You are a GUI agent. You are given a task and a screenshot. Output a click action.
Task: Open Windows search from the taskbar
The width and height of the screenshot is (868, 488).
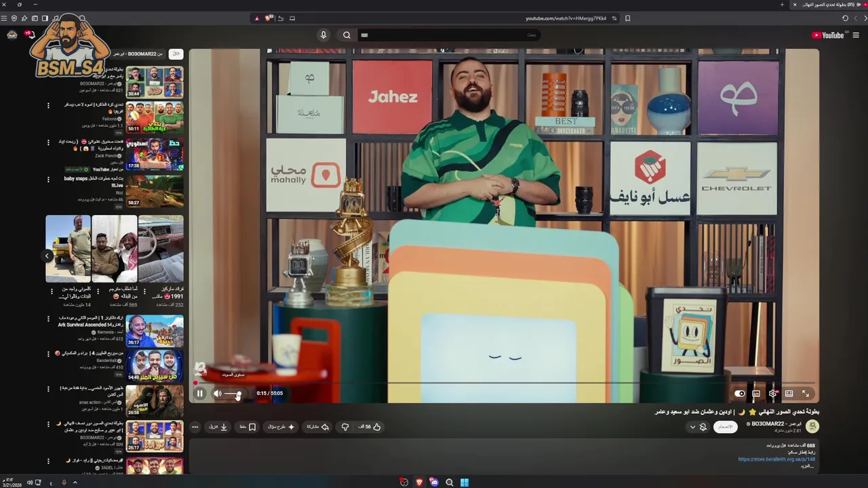[449, 483]
